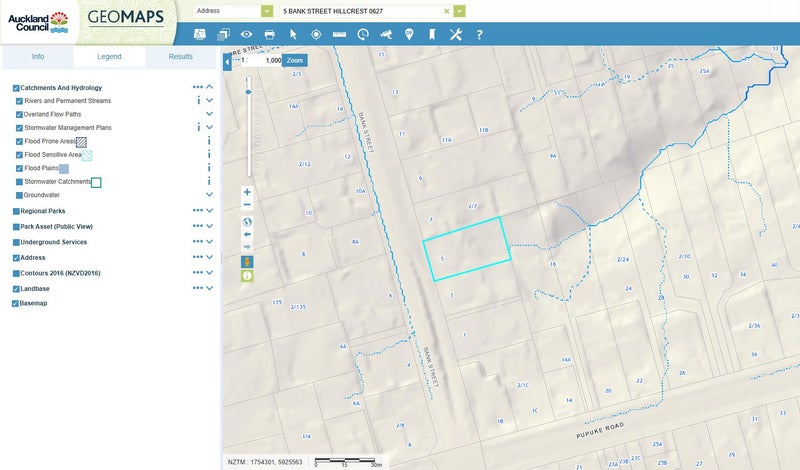Open the bookmark tool

pyautogui.click(x=432, y=34)
